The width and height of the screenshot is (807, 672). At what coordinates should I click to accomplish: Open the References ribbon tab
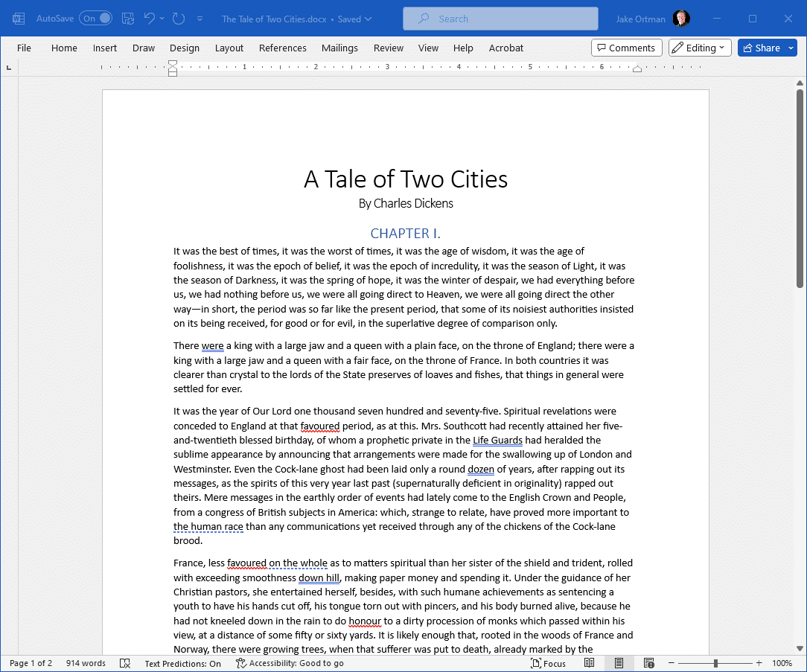(283, 48)
